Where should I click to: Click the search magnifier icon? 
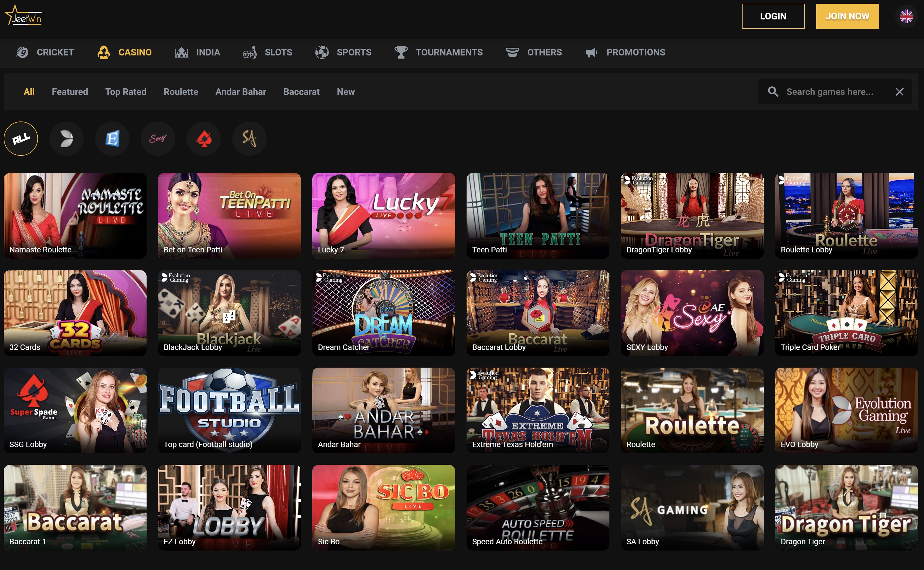click(773, 91)
